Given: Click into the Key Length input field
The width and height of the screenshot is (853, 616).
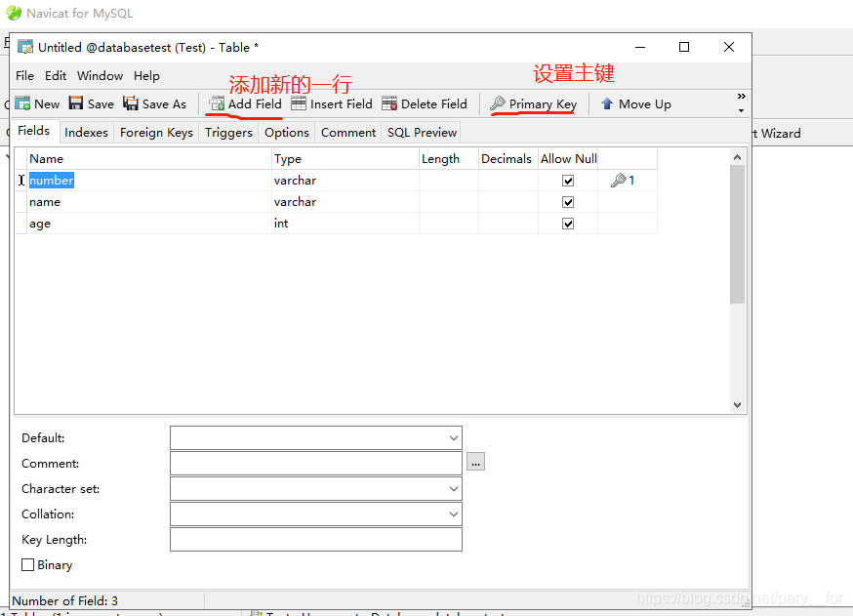Looking at the screenshot, I should (315, 540).
